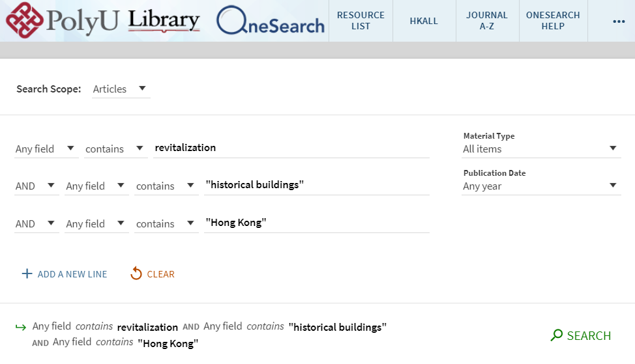Screen dimensions: 635x364
Task: Expand the Search Scope Articles dropdown
Action: (121, 89)
